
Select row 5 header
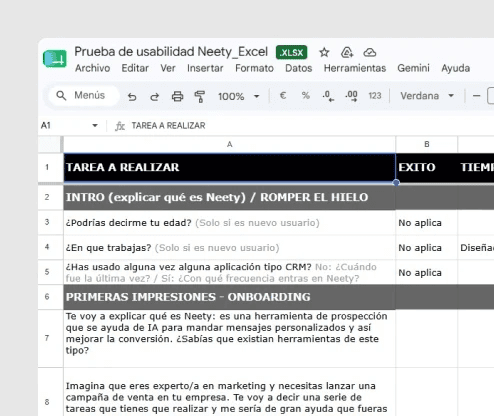point(47,272)
